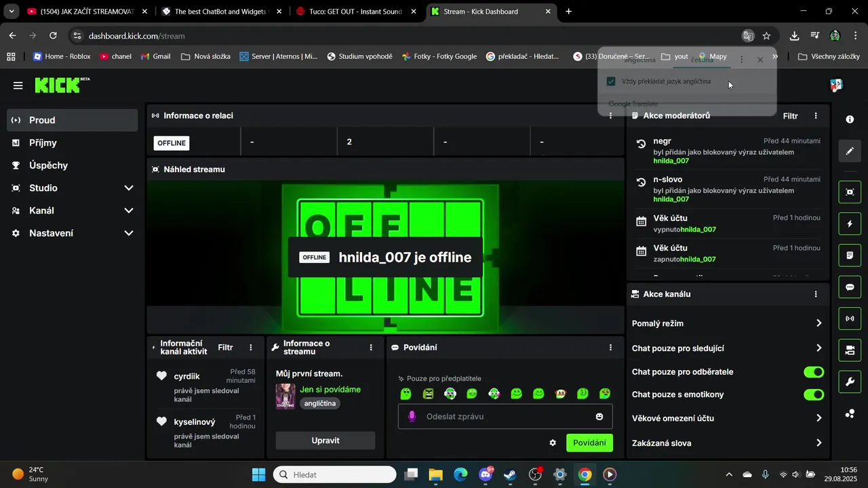Uncheck Vždy překládat jazyk angličtina checkbox
The image size is (868, 488).
tap(611, 81)
